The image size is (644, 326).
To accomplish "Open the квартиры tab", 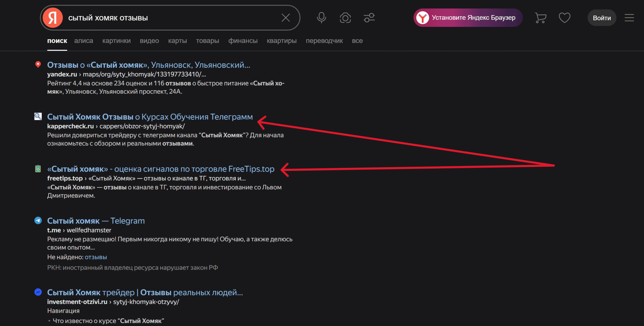I will (x=282, y=41).
